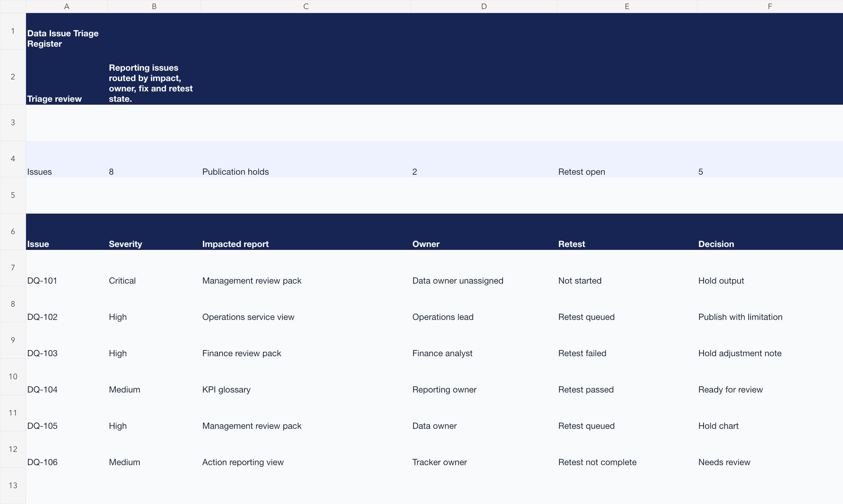The height and width of the screenshot is (504, 843).
Task: Select the DQ-102 cell
Action: pos(66,304)
